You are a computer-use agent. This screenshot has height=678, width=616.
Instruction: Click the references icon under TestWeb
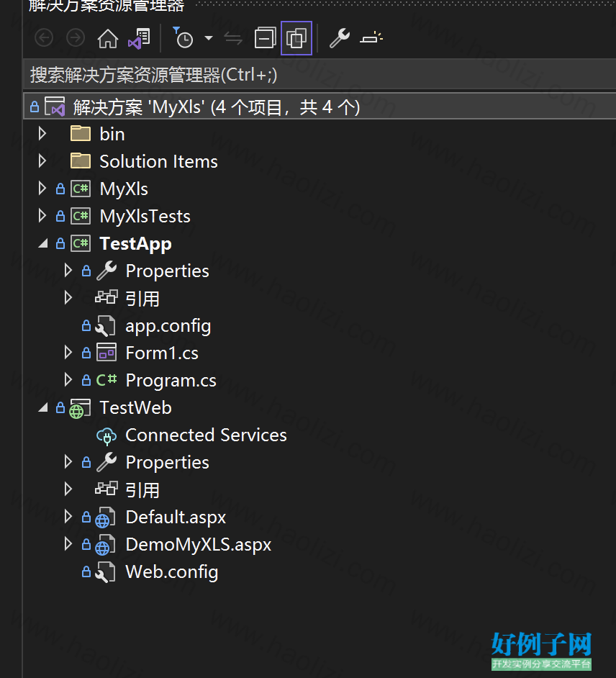tap(107, 489)
